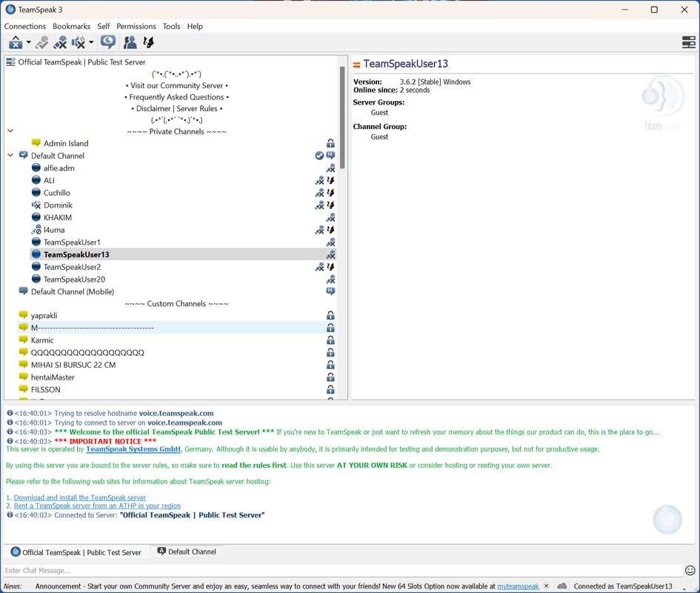Focus the Enter Chat Message field

click(x=341, y=570)
